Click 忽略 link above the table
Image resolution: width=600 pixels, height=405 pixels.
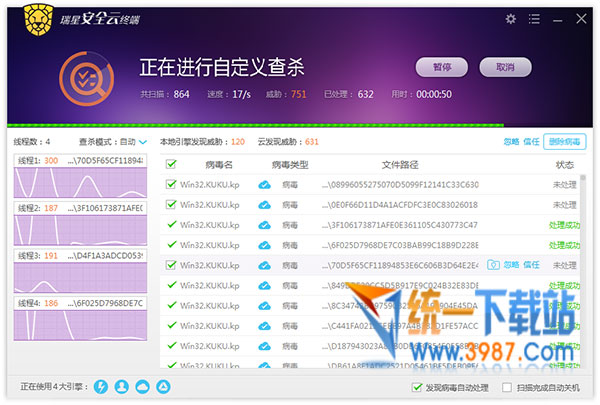coord(511,142)
